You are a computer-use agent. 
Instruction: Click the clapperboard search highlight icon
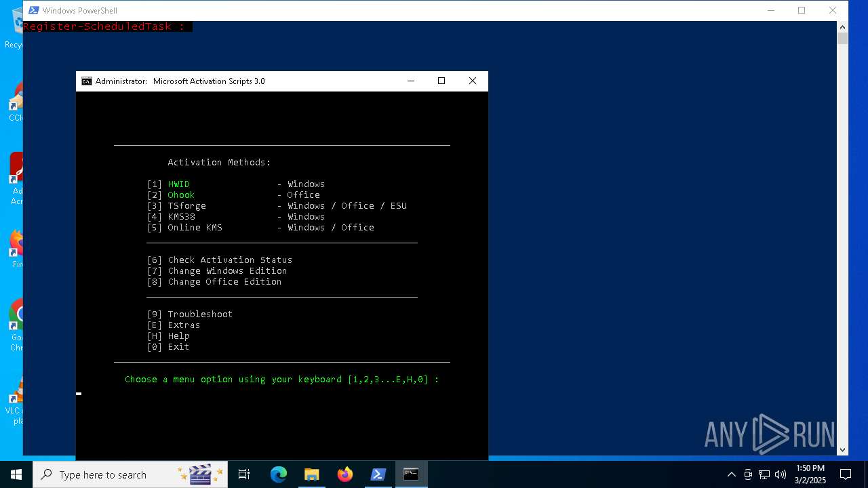tap(201, 474)
